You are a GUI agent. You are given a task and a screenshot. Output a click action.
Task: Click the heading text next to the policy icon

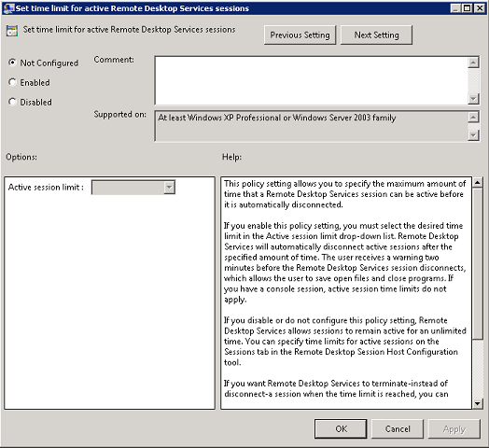pyautogui.click(x=129, y=30)
